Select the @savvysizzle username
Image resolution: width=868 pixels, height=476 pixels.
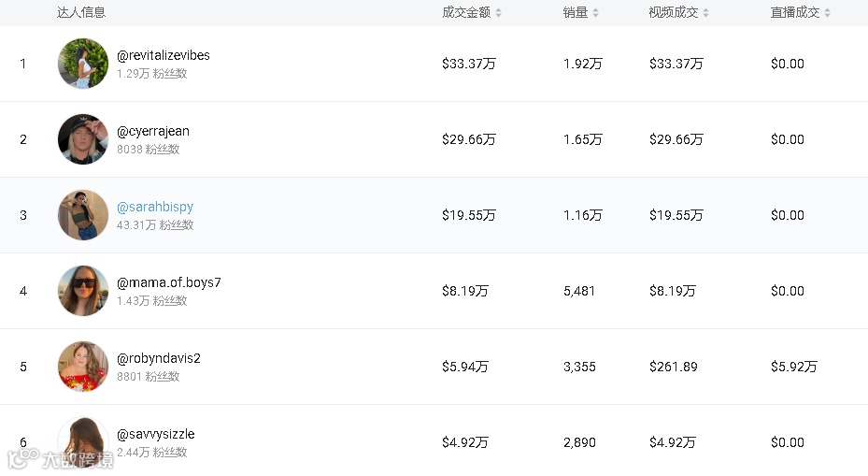tap(156, 434)
